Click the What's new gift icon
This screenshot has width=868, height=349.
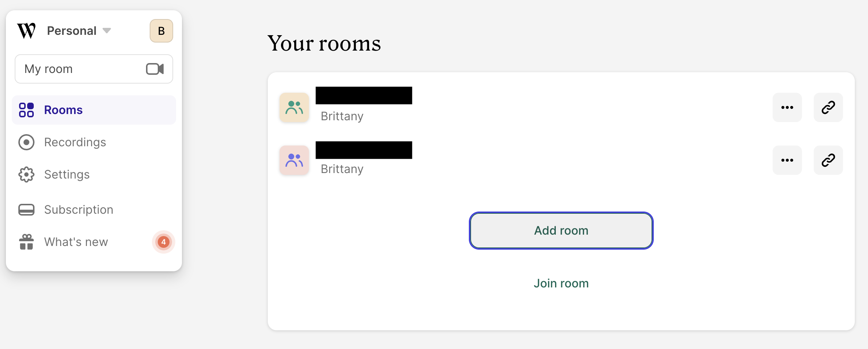pyautogui.click(x=26, y=242)
